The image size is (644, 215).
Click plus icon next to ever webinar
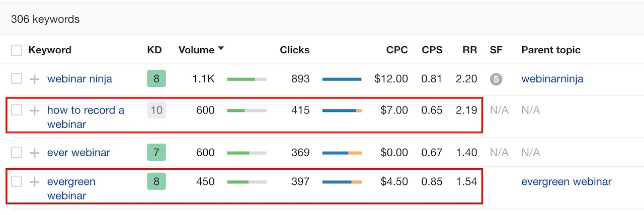click(34, 153)
